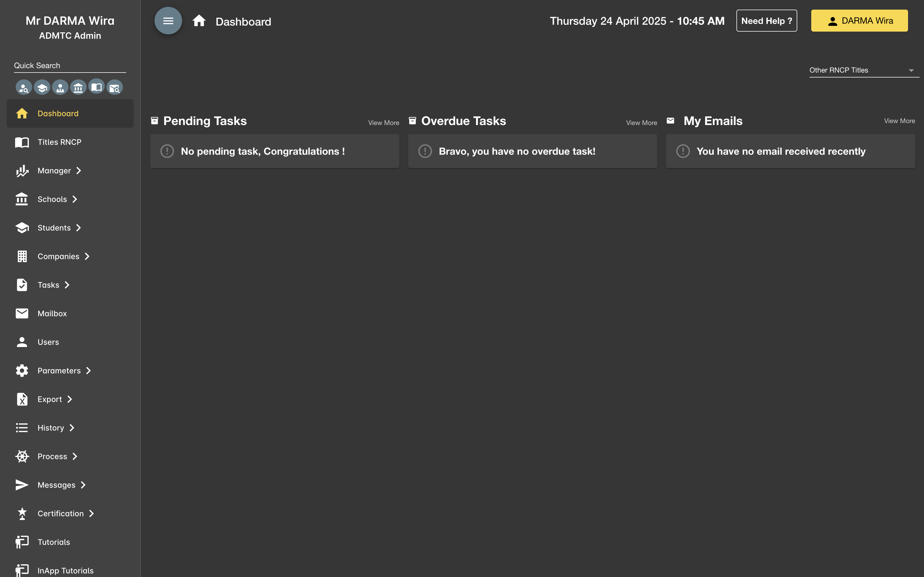Click the Mailbox envelope icon in sidebar

pyautogui.click(x=22, y=313)
